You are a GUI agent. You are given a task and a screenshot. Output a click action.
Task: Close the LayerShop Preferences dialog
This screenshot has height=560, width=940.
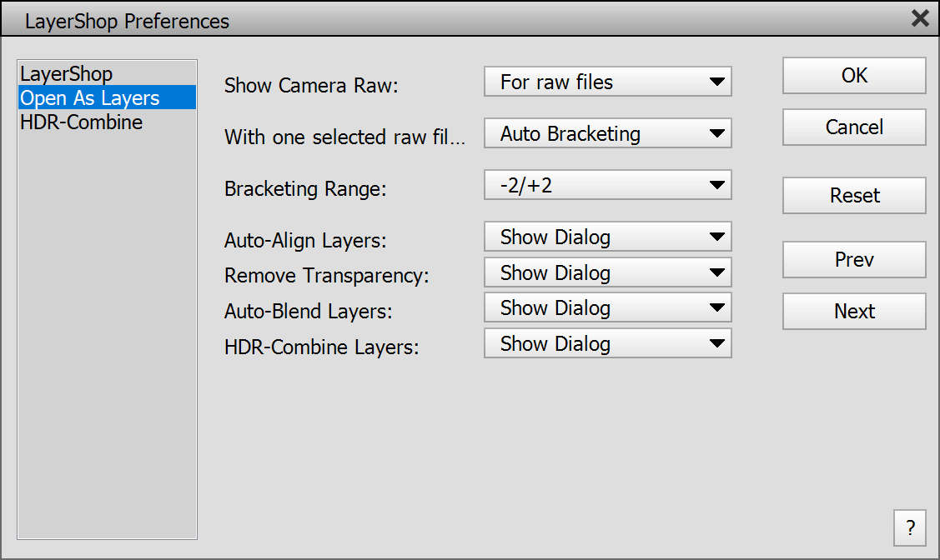pyautogui.click(x=920, y=18)
